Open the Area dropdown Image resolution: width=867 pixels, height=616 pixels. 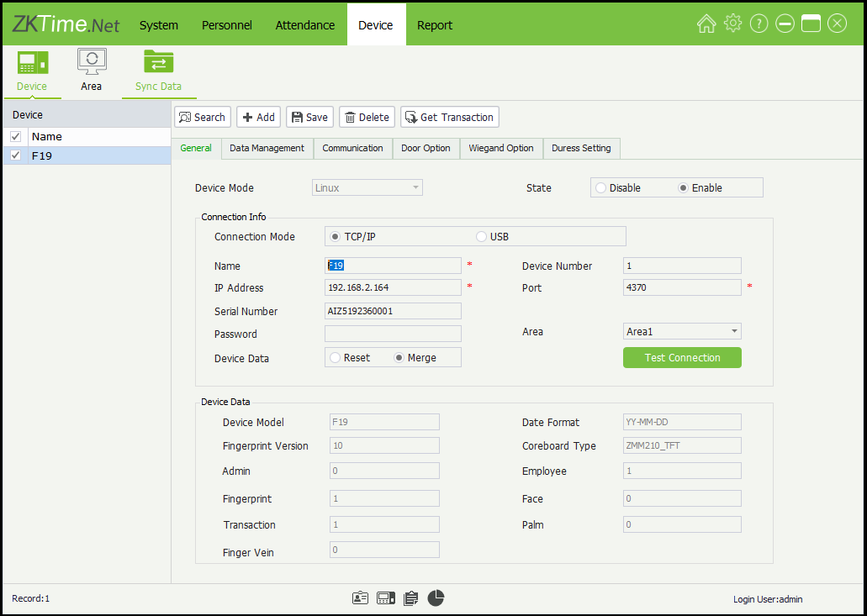(682, 332)
